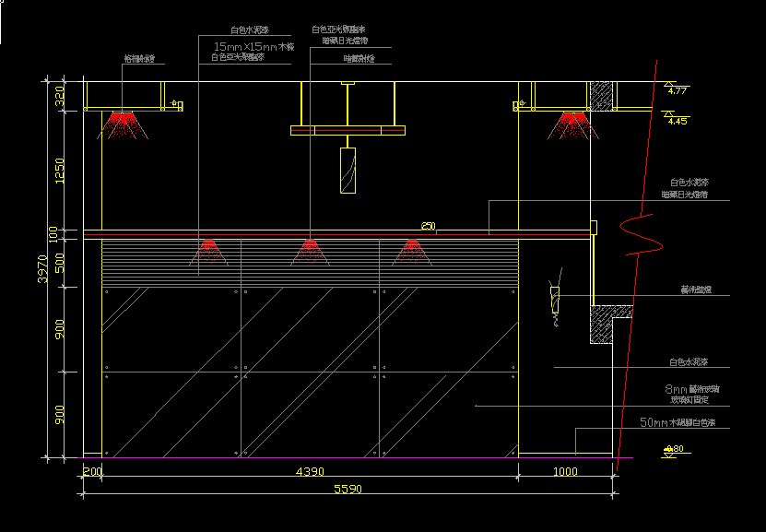The height and width of the screenshot is (532, 766).
Task: Click the central hanging pendant light fixture
Action: click(x=348, y=171)
